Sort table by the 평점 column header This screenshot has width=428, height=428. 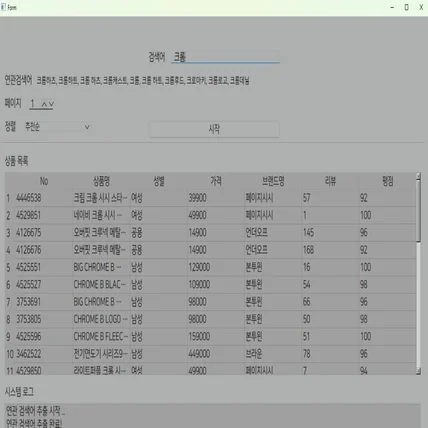pos(388,181)
